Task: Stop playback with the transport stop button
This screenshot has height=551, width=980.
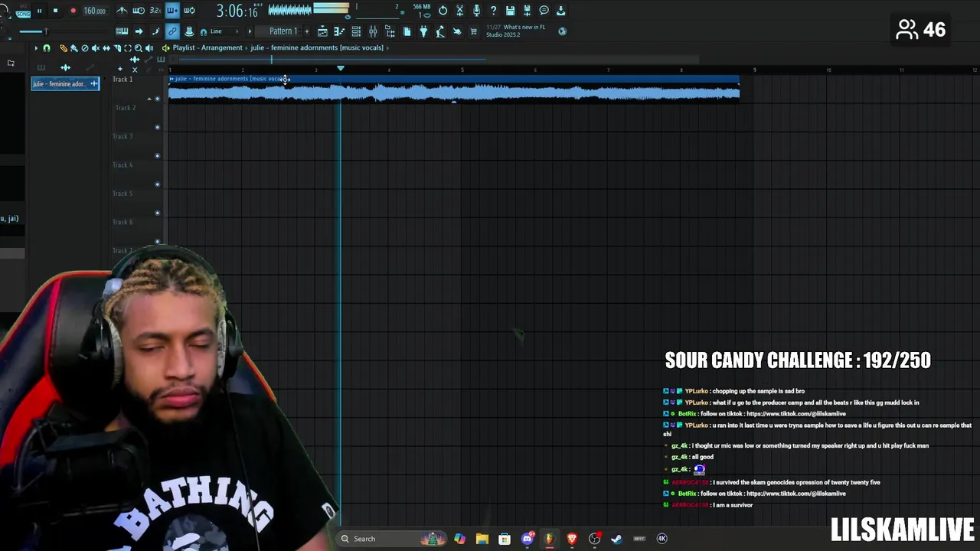Action: pyautogui.click(x=55, y=11)
